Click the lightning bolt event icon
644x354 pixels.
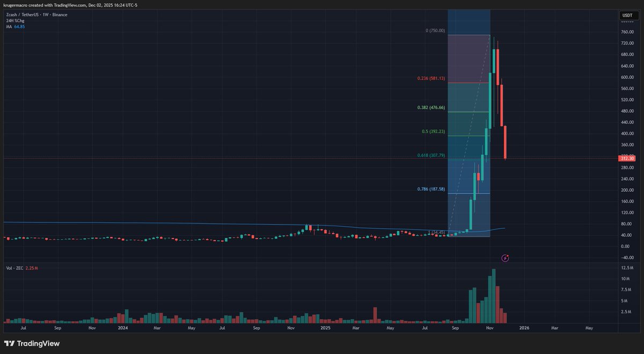[x=505, y=258]
